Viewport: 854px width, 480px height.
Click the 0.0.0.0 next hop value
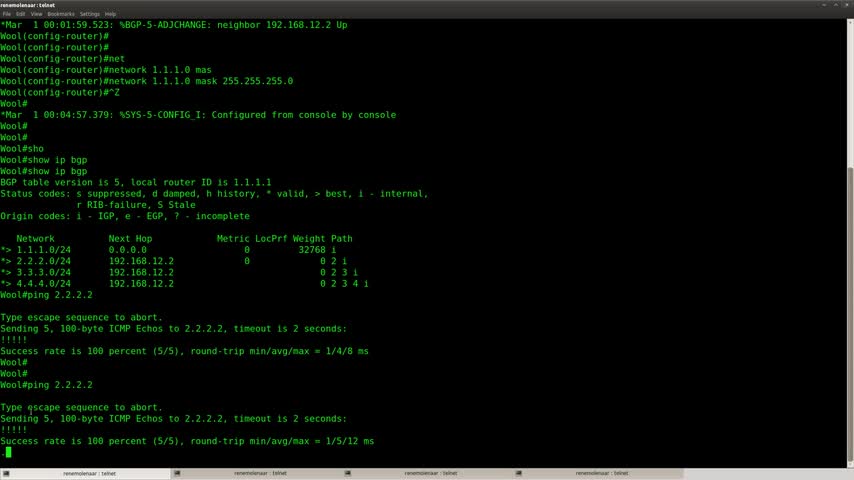pos(127,250)
